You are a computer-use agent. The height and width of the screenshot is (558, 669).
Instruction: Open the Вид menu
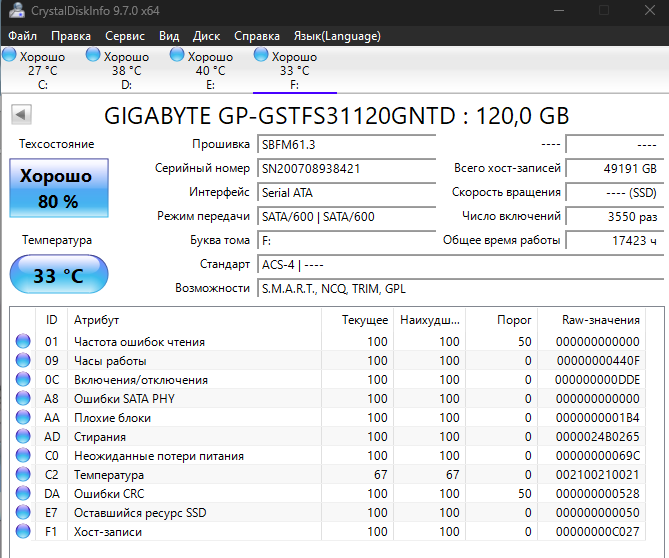pos(169,36)
